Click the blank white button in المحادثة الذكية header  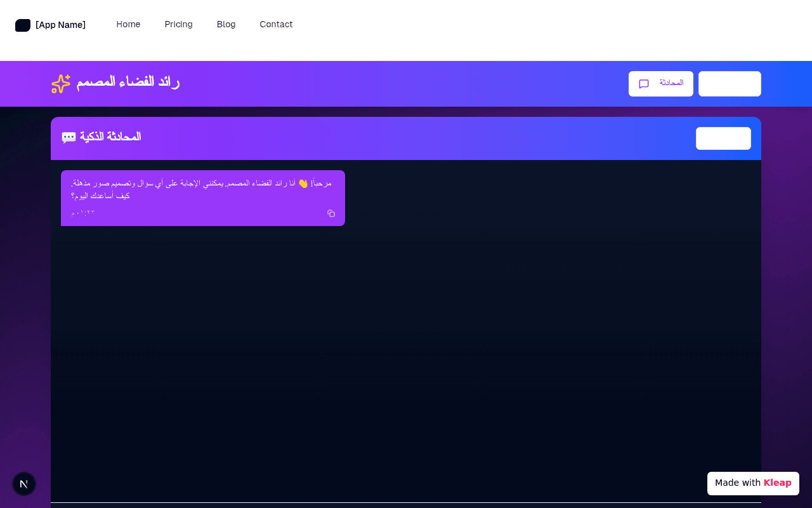tap(723, 138)
